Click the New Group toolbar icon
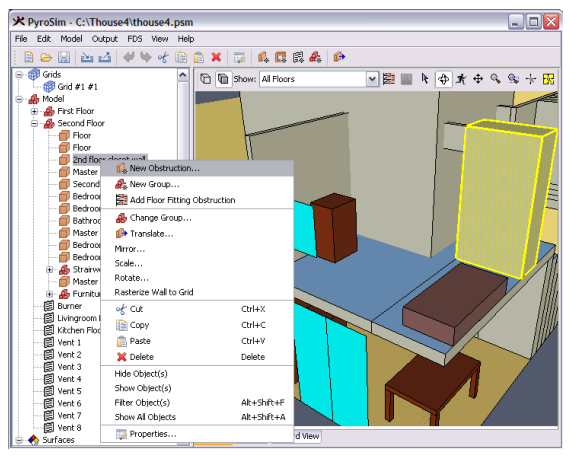The height and width of the screenshot is (458, 573). coord(315,57)
